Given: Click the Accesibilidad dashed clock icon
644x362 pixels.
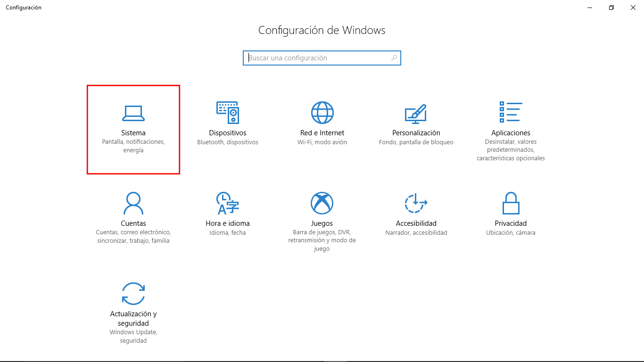Looking at the screenshot, I should pyautogui.click(x=416, y=203).
